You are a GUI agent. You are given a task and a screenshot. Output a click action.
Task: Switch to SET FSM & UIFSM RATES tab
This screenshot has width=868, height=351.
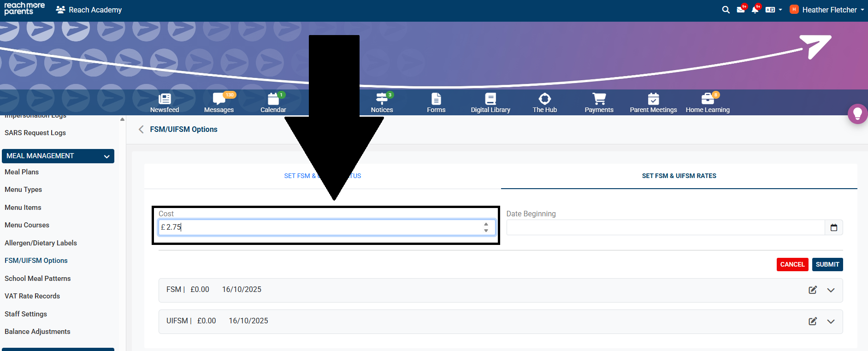coord(679,176)
